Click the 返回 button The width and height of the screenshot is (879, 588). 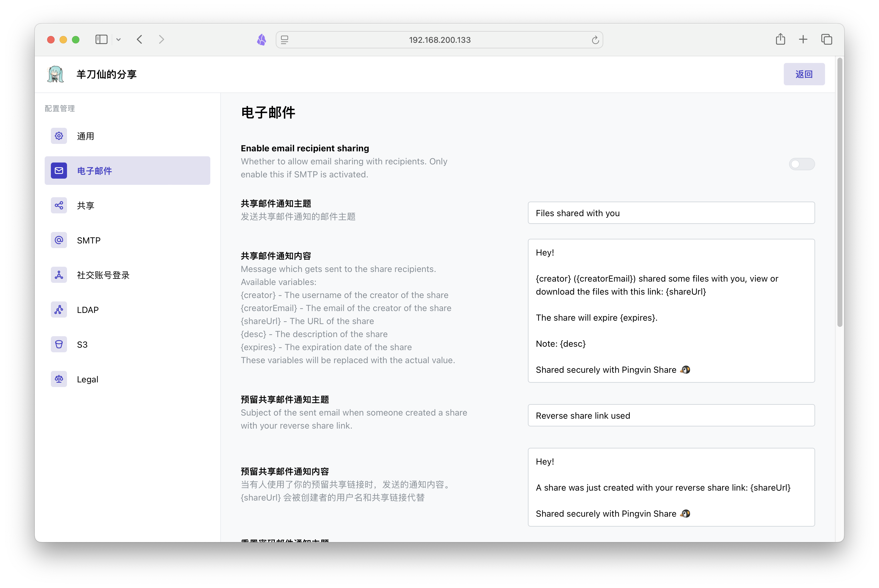coord(804,74)
